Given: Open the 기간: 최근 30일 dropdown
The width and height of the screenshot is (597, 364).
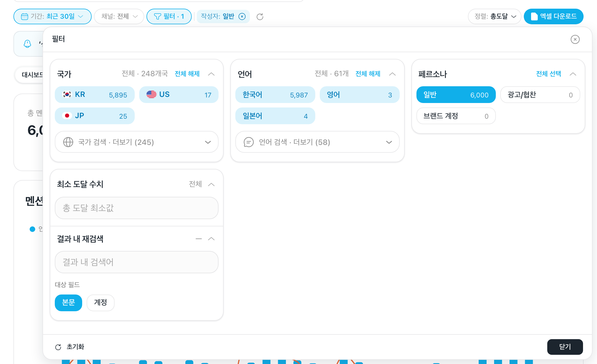Looking at the screenshot, I should click(x=53, y=16).
